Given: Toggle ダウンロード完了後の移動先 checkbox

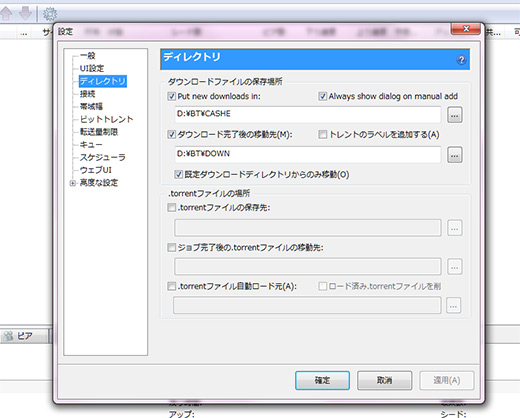Looking at the screenshot, I should pyautogui.click(x=171, y=134).
